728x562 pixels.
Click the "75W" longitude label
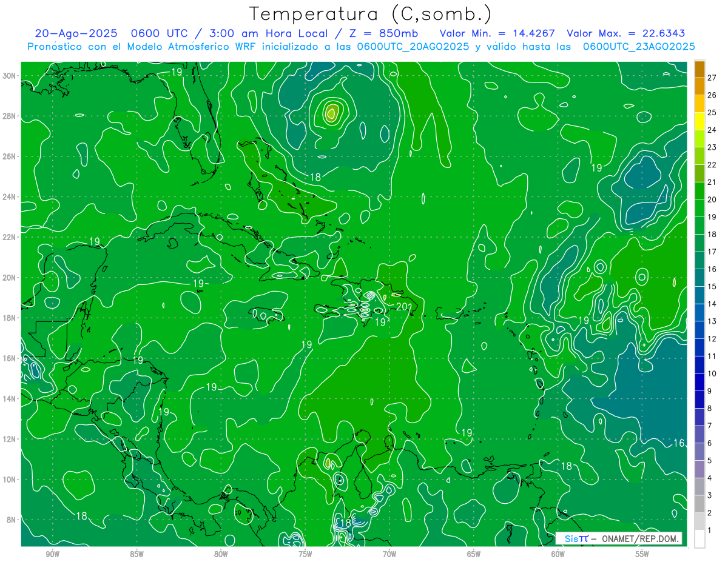click(x=305, y=554)
